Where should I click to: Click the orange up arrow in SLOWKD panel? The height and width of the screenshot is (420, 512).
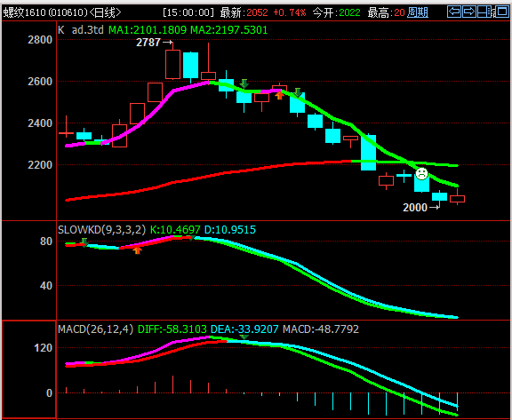click(138, 250)
